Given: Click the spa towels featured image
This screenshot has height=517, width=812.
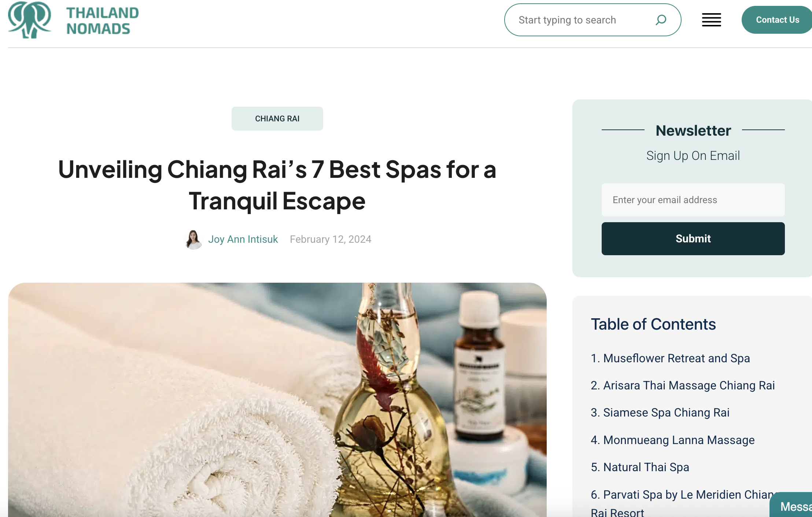Looking at the screenshot, I should point(277,400).
